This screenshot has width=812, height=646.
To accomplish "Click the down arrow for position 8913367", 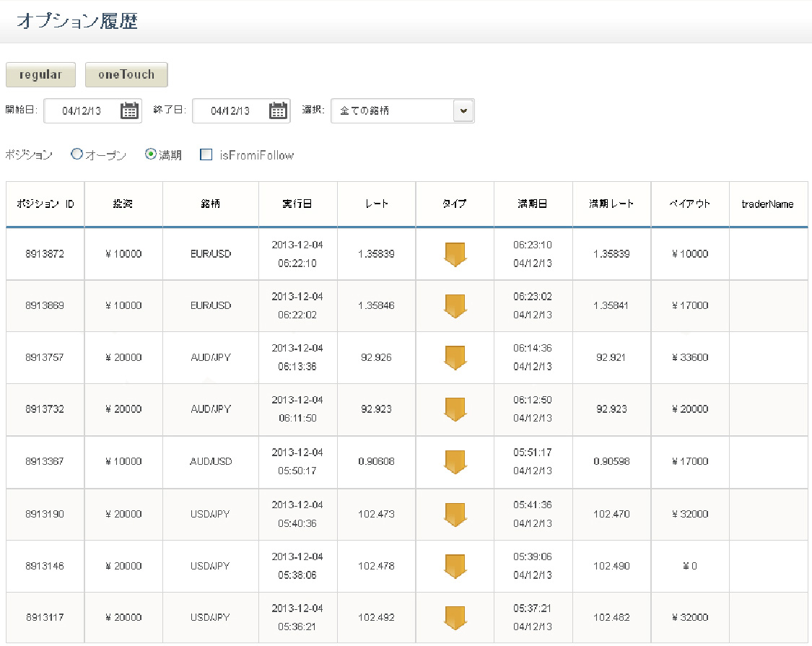I will pos(455,461).
